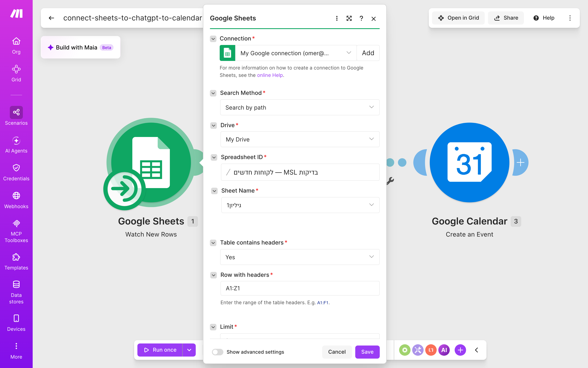Click Cancel in Google Sheets panel

coord(337,352)
